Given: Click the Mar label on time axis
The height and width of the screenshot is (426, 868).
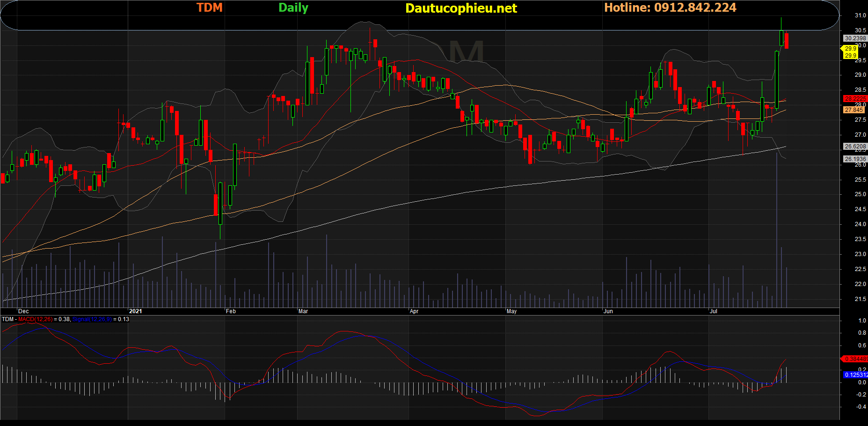Looking at the screenshot, I should pyautogui.click(x=303, y=311).
